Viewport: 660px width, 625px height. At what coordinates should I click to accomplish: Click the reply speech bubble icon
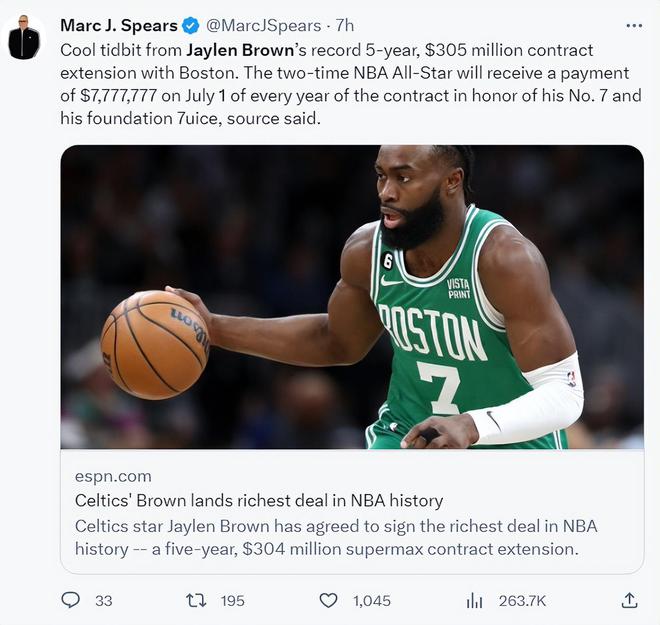[x=70, y=600]
